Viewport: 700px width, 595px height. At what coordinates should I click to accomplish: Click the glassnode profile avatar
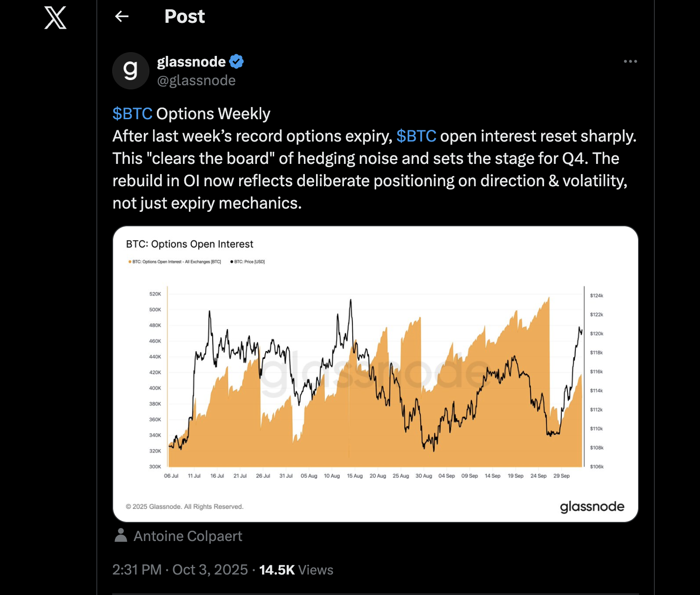[x=131, y=71]
